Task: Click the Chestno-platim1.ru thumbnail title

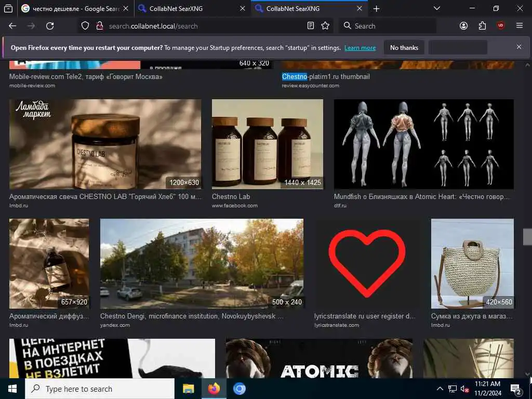Action: (326, 77)
